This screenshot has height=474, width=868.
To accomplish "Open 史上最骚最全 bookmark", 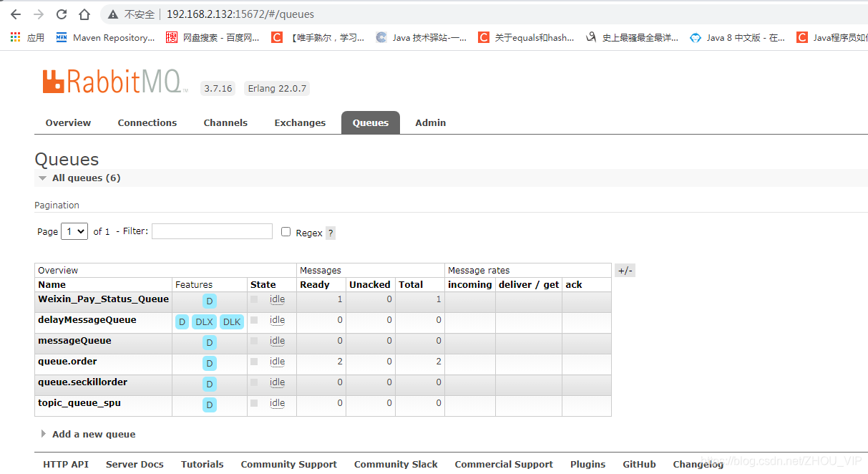I will click(632, 37).
